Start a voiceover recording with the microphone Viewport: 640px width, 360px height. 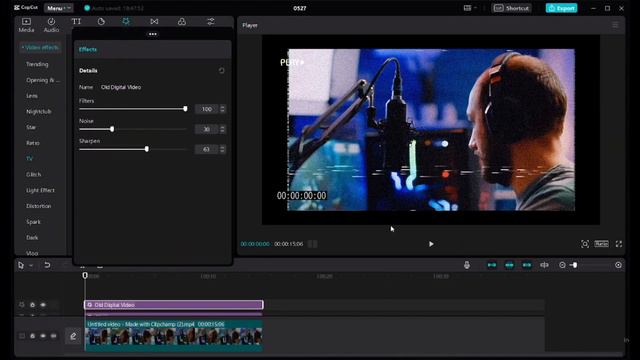coord(467,265)
